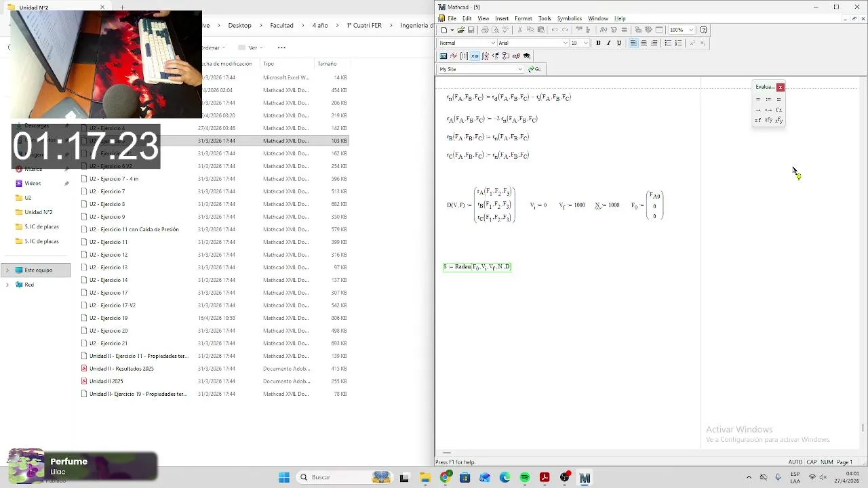
Task: Click the Undo arrow icon
Action: tap(555, 30)
